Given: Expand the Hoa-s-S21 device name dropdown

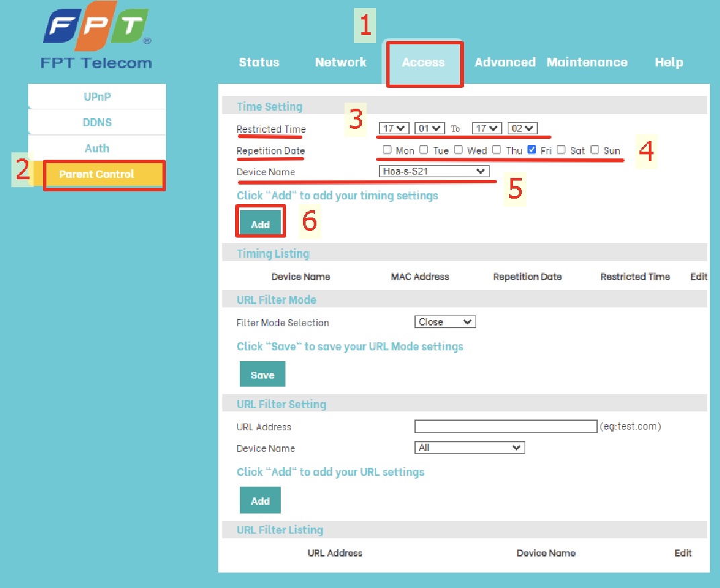Looking at the screenshot, I should [433, 172].
